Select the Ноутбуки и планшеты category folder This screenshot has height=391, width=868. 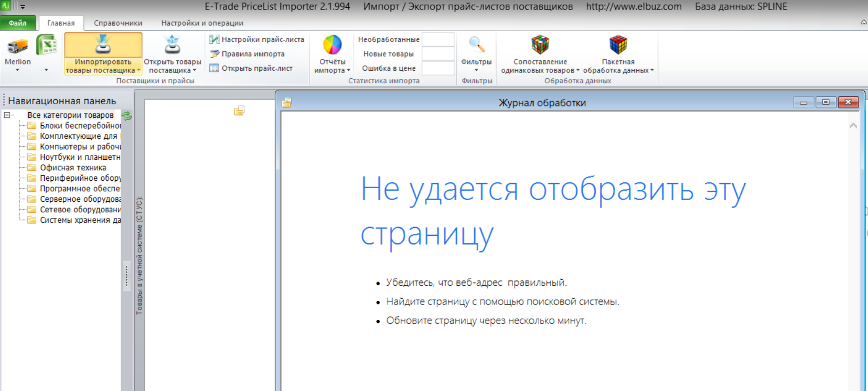(x=74, y=157)
